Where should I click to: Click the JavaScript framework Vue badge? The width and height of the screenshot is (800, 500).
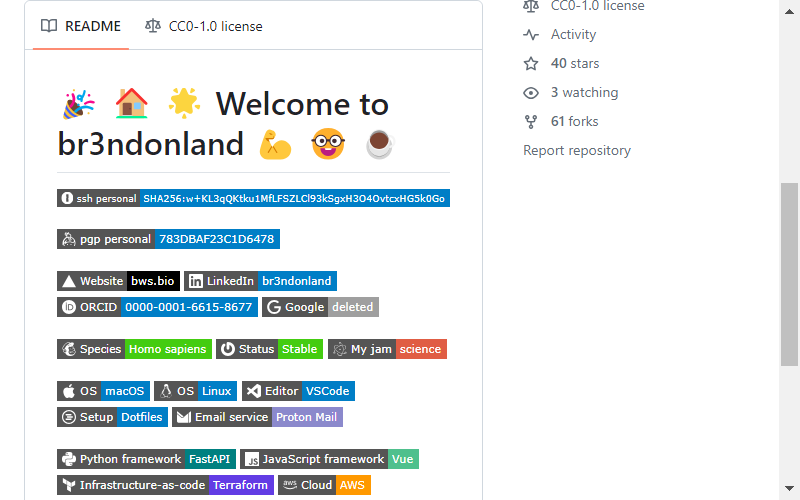pos(330,459)
